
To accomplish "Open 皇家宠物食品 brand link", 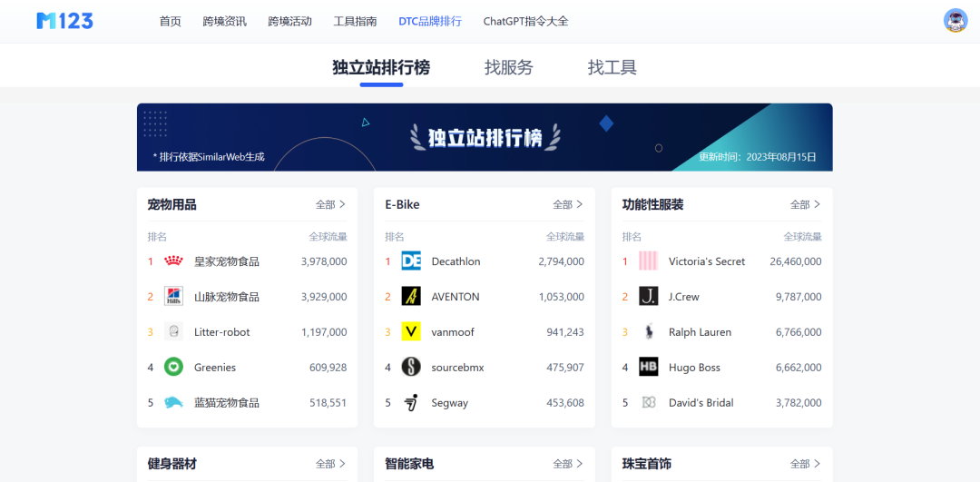I will tap(227, 261).
